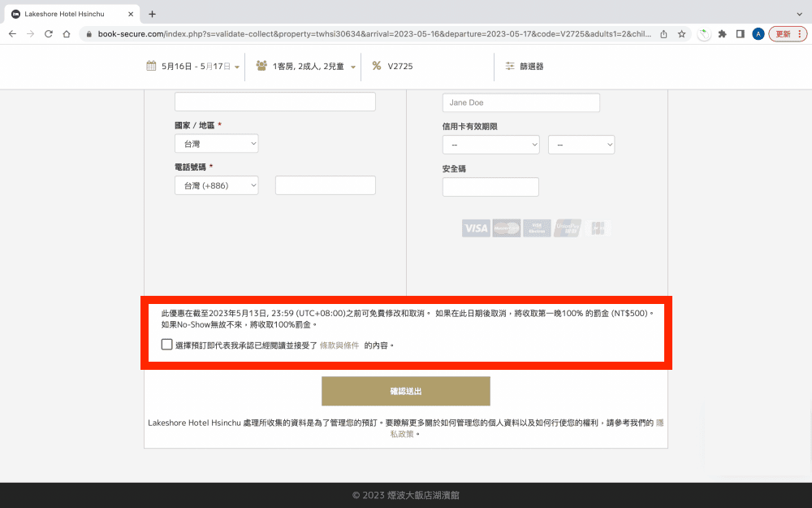Viewport: 812px width, 508px height.
Task: Select the UnionPay card icon
Action: tap(567, 228)
